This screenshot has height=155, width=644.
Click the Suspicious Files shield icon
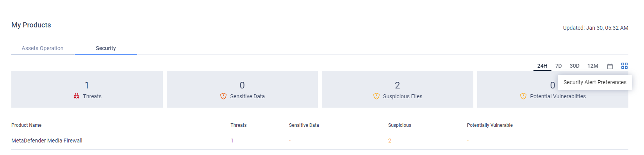point(376,96)
